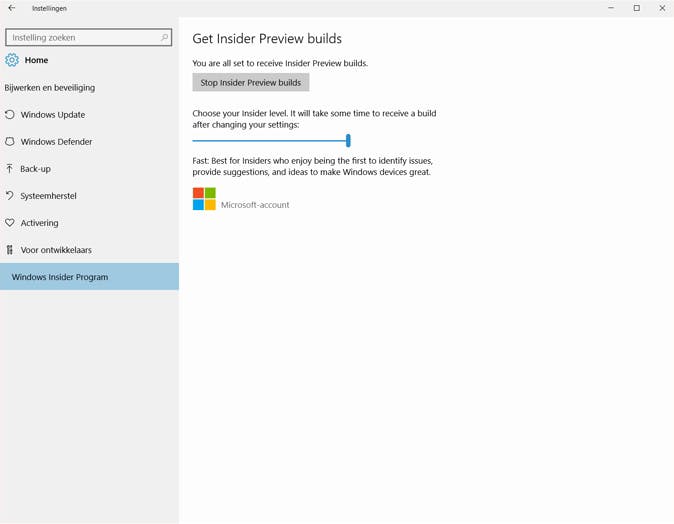Click the Back-up upload arrow icon
This screenshot has width=674, height=524.
click(10, 169)
